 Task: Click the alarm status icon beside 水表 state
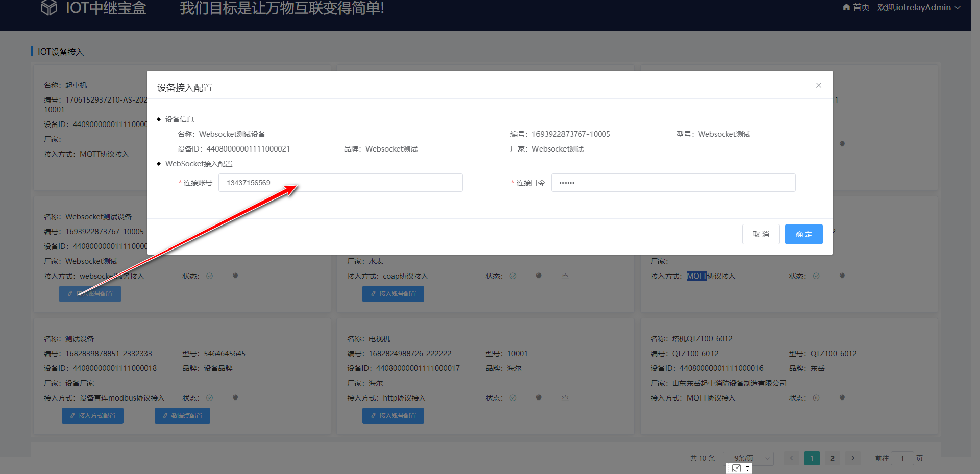click(565, 276)
